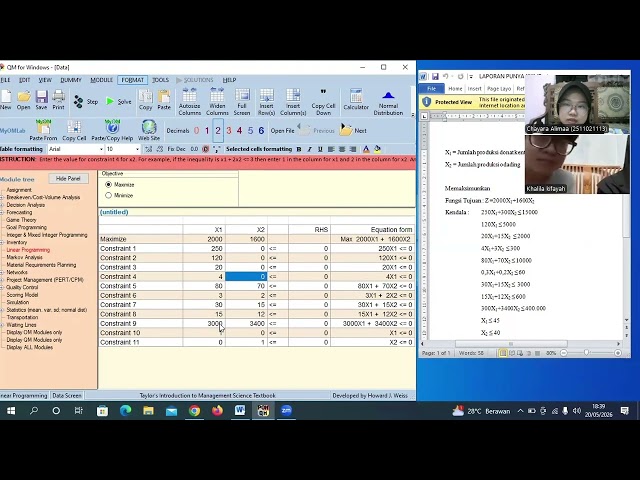Click the Next file icon
Screen dimensions: 640x480
click(x=353, y=130)
